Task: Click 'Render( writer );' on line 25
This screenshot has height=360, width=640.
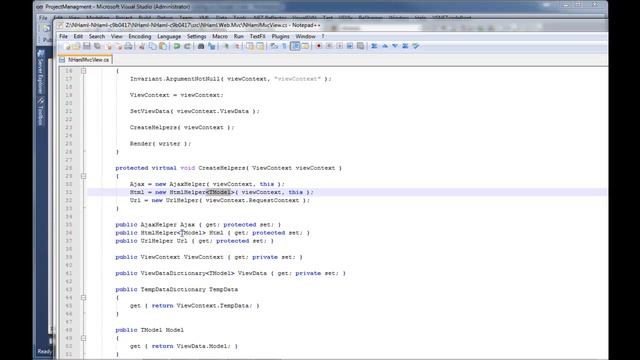Action: [x=160, y=144]
